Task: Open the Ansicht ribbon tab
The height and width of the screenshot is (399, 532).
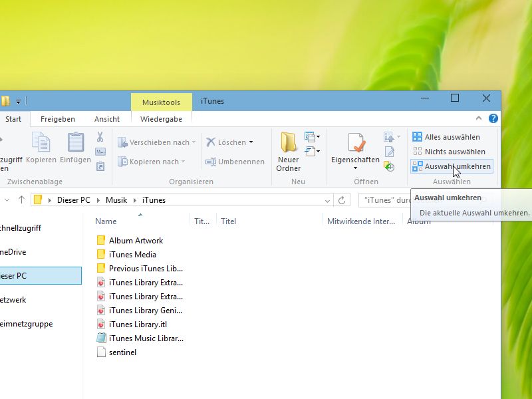Action: pos(107,119)
